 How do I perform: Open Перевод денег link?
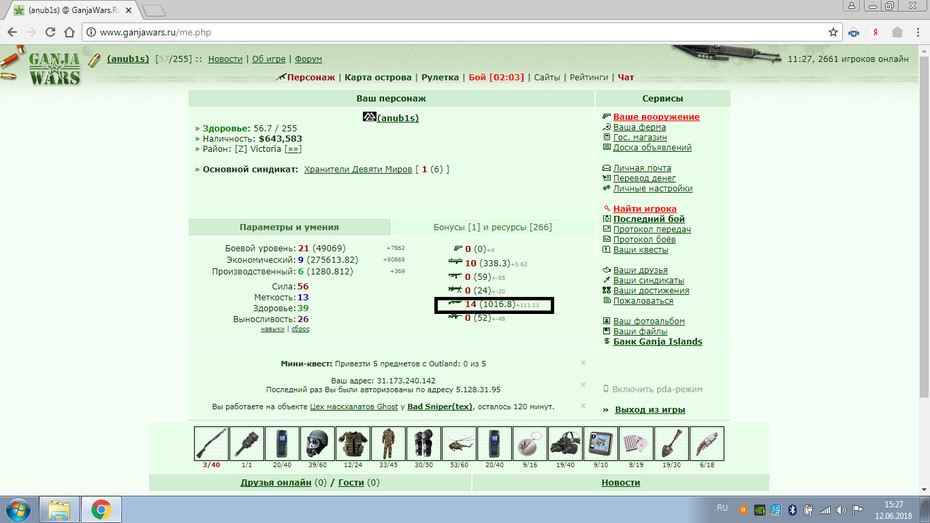click(x=645, y=178)
